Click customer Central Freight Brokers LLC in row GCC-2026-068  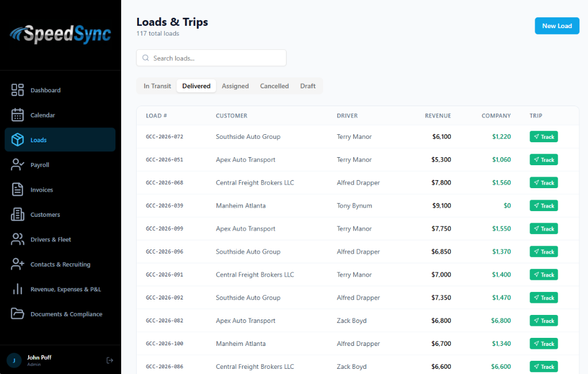[x=255, y=182]
